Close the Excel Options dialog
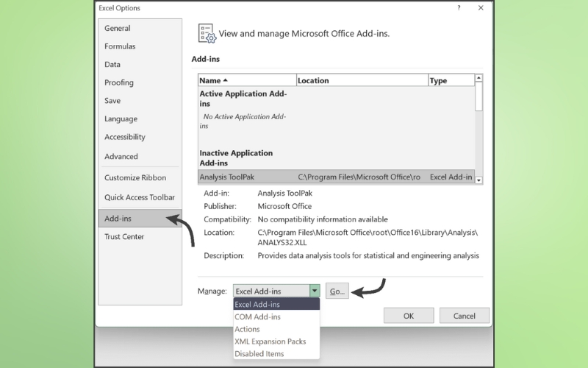588x368 pixels. tap(481, 8)
